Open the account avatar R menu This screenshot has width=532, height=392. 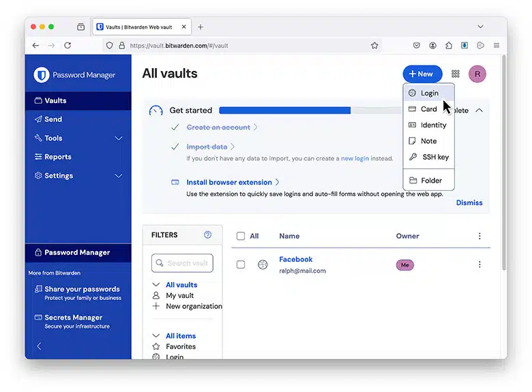[x=477, y=74]
